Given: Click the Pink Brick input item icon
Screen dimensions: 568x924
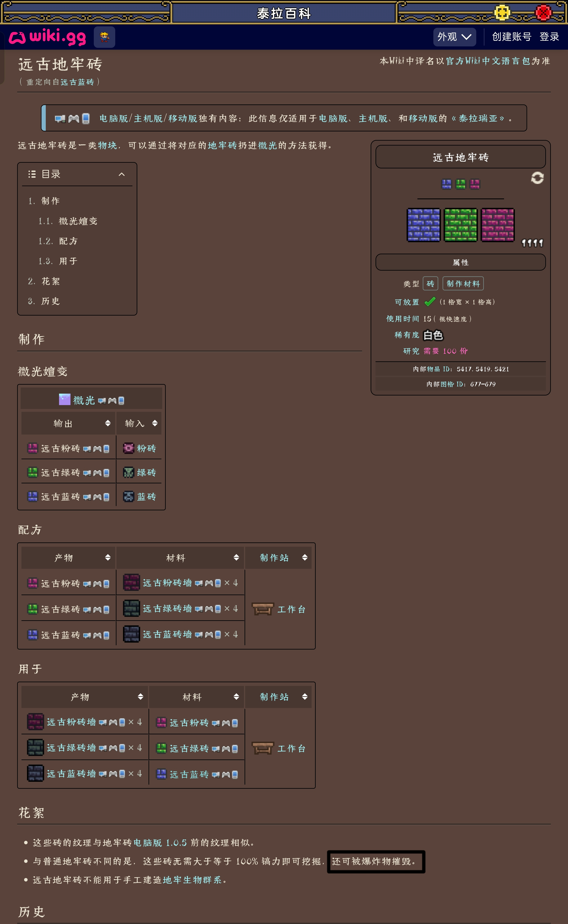Looking at the screenshot, I should point(129,448).
